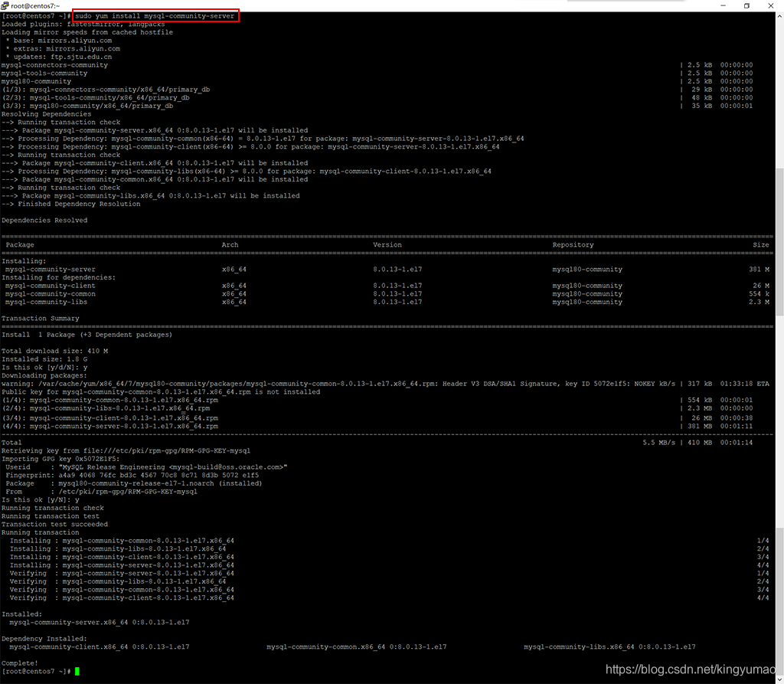Click the minimize window icon
Screen dimensions: 784x684
click(x=723, y=6)
